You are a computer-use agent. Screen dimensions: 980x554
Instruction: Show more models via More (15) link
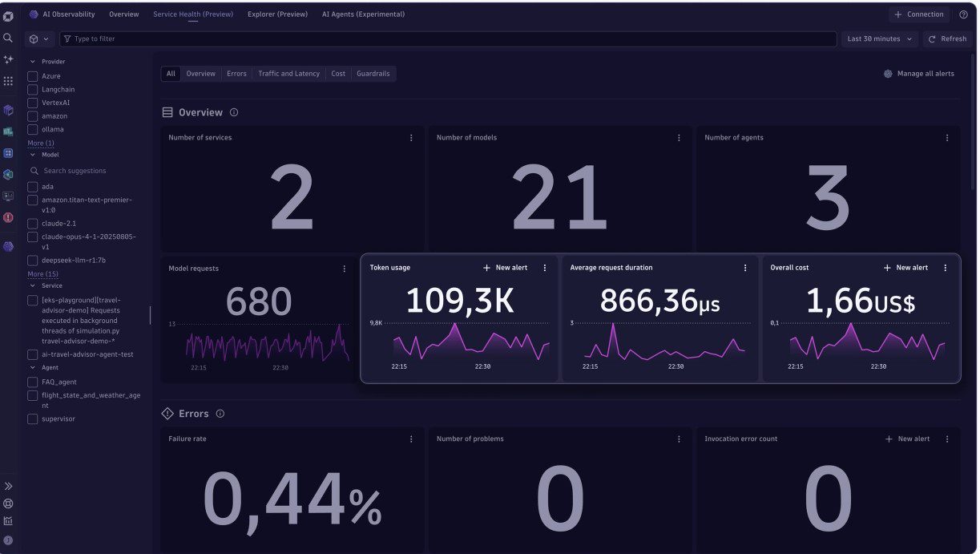pyautogui.click(x=42, y=274)
